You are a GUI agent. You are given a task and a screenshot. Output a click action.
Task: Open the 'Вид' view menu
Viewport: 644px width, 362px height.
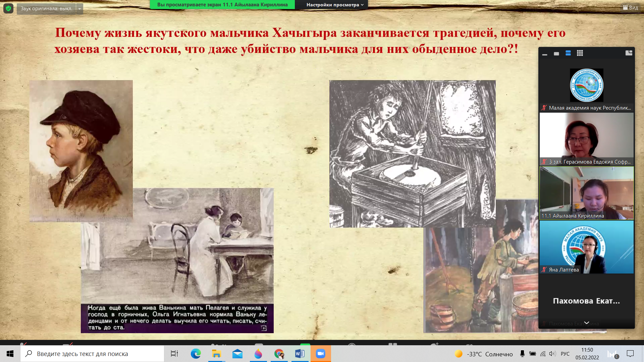pos(630,7)
